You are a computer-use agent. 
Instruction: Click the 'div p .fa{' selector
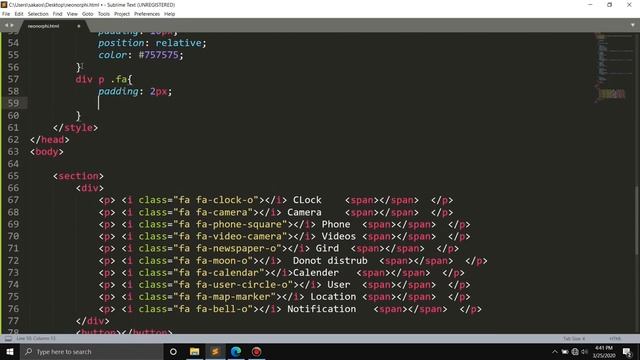(104, 79)
